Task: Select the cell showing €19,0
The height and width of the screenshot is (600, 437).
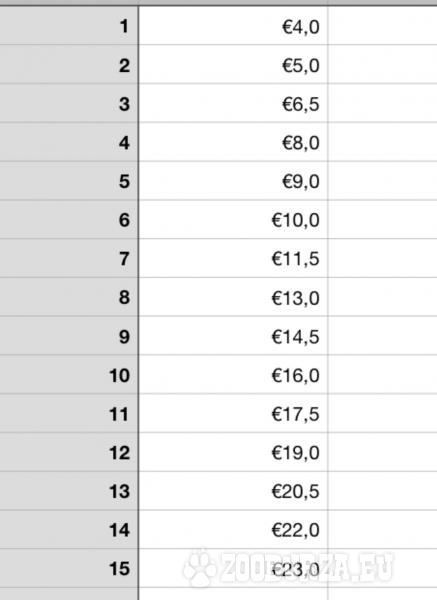Action: tap(233, 452)
